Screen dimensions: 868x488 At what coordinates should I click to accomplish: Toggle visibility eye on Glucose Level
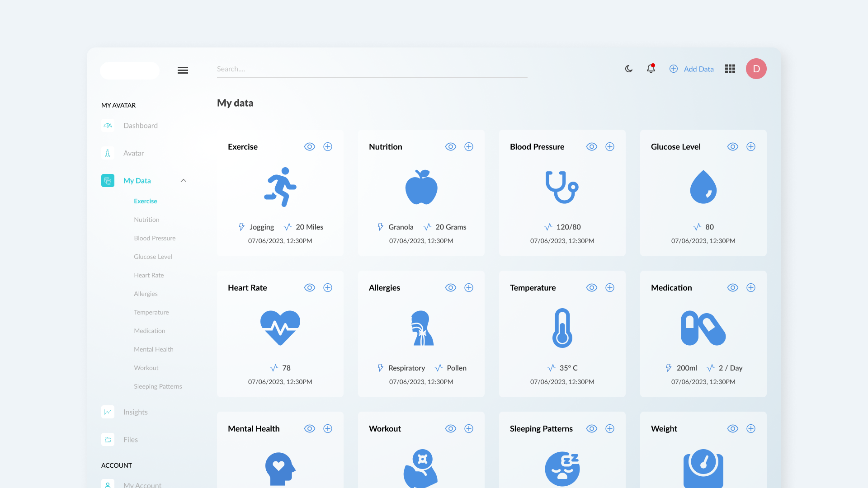coord(733,147)
